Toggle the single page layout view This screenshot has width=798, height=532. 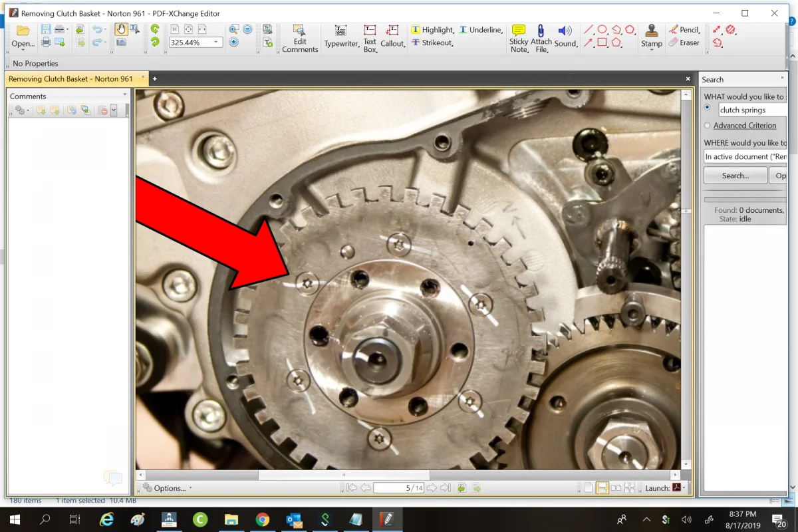pos(588,488)
